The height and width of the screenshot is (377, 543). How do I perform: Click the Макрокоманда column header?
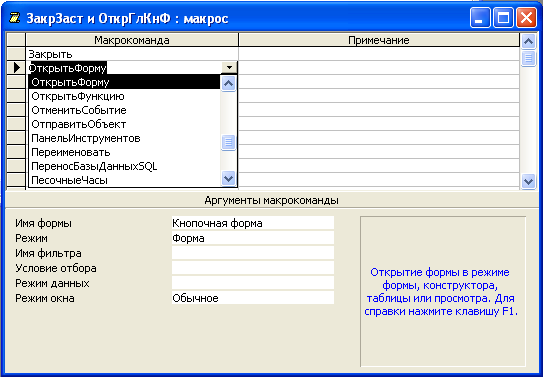pos(132,40)
